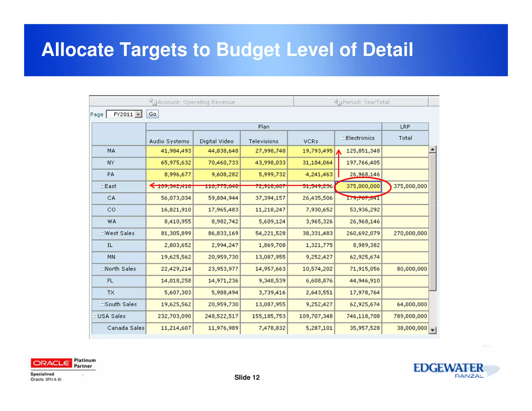The image size is (532, 411).
Task: Select MA Audio Systems cell 41,984,493
Action: pyautogui.click(x=170, y=151)
